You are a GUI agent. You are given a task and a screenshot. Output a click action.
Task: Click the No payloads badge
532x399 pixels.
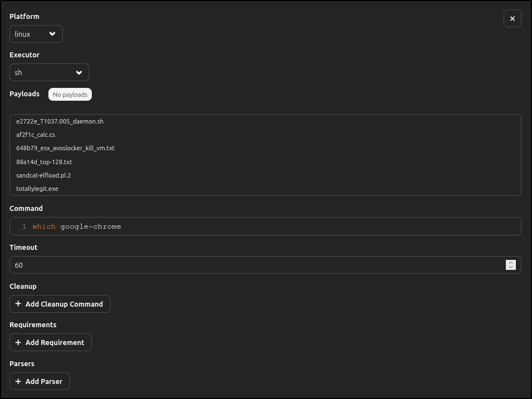(x=70, y=95)
